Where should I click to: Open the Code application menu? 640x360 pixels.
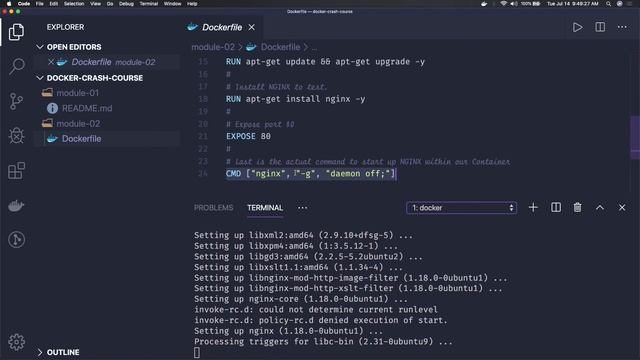[x=24, y=4]
